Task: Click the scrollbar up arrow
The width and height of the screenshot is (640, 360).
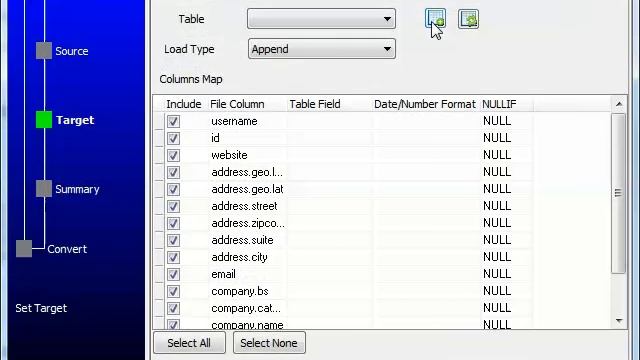Action: (619, 104)
